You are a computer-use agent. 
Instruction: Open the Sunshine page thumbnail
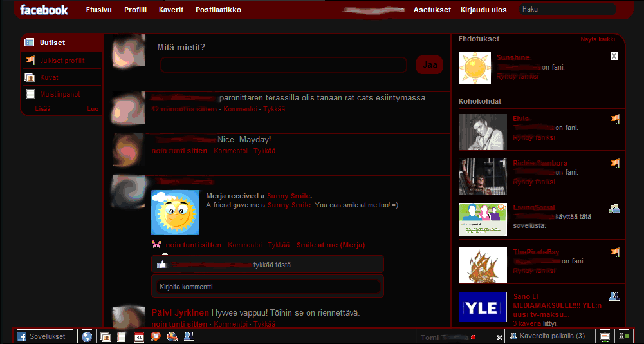475,68
